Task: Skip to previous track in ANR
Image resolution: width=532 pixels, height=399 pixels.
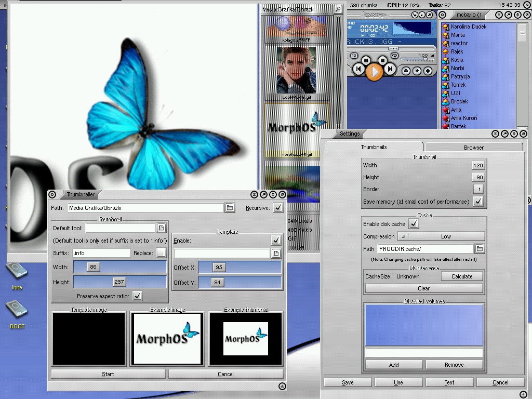Action: tap(358, 69)
